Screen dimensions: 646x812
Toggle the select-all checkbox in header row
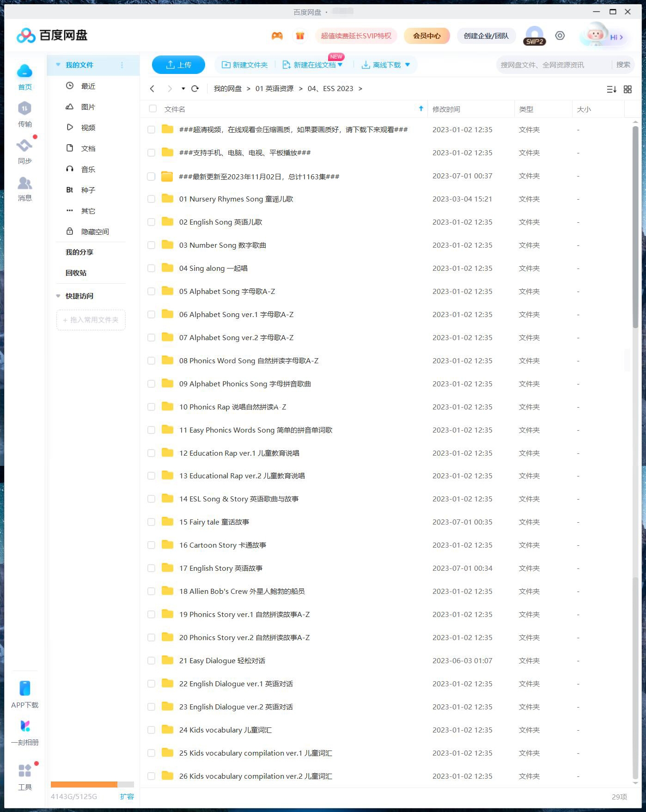pyautogui.click(x=152, y=109)
